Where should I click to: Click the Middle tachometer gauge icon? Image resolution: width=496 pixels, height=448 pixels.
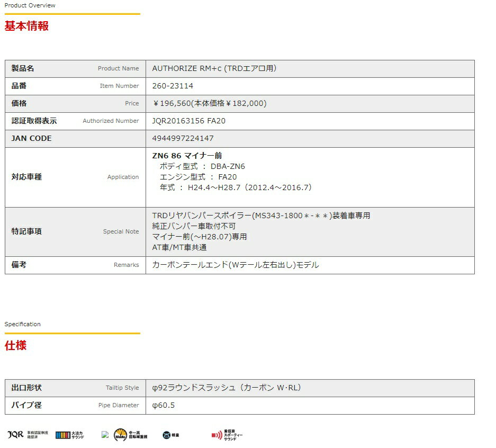pyautogui.click(x=121, y=435)
